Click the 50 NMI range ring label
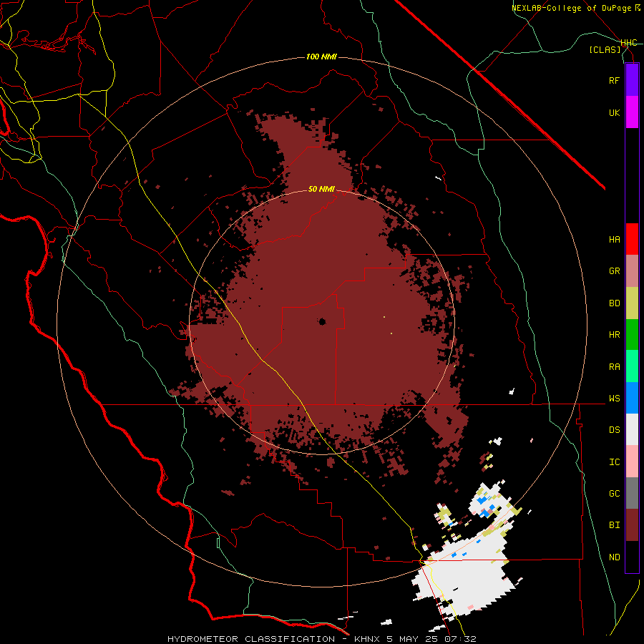 pyautogui.click(x=321, y=189)
